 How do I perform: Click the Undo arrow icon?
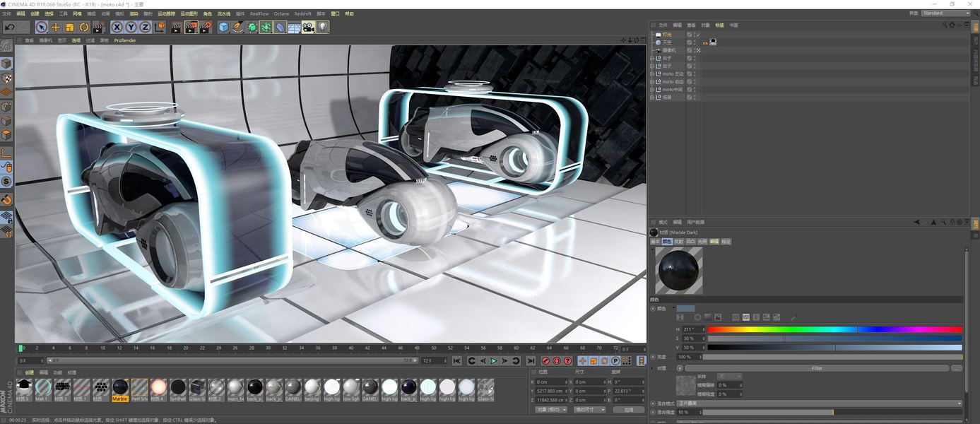pos(9,27)
